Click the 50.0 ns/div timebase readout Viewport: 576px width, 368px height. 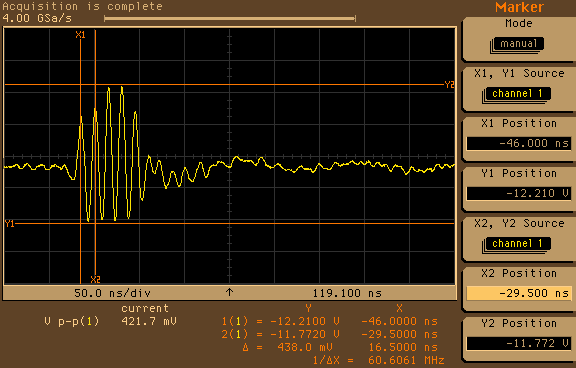[x=112, y=293]
